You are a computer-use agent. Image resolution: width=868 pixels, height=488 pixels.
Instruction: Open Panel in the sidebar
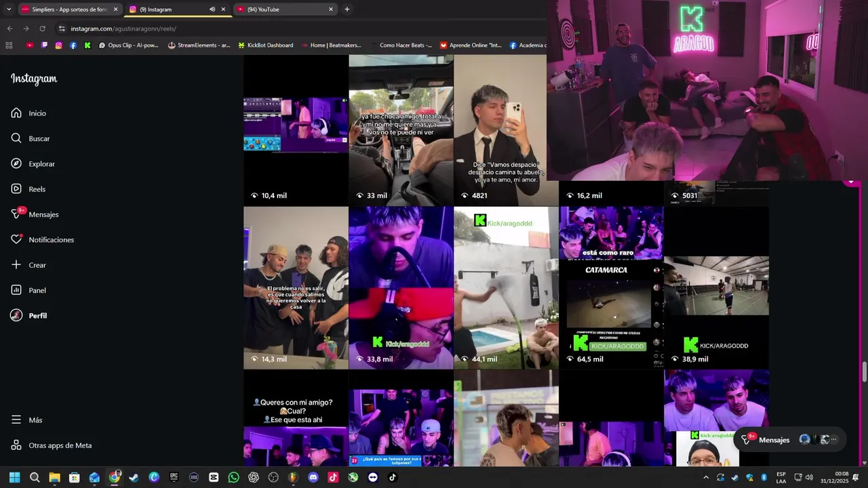coord(28,290)
